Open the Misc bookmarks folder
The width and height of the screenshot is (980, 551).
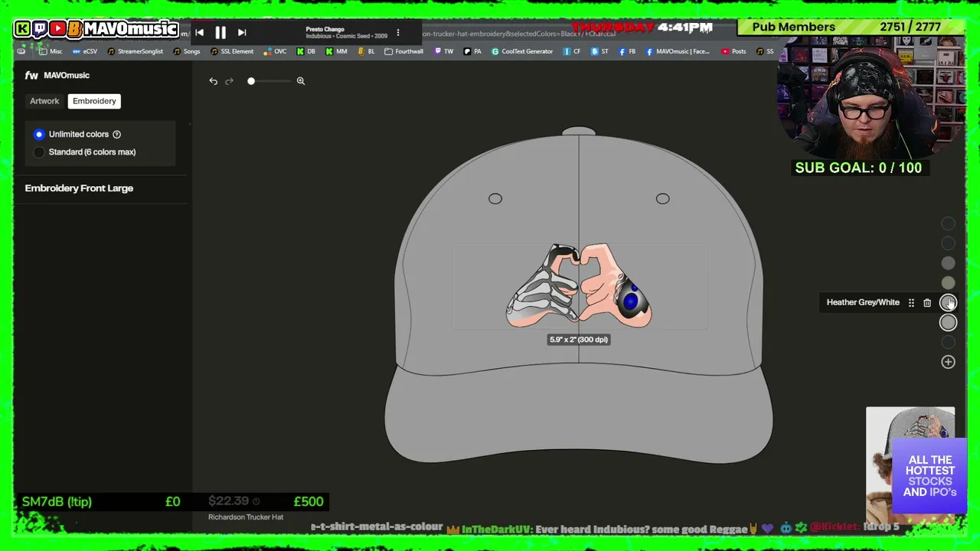click(x=51, y=51)
